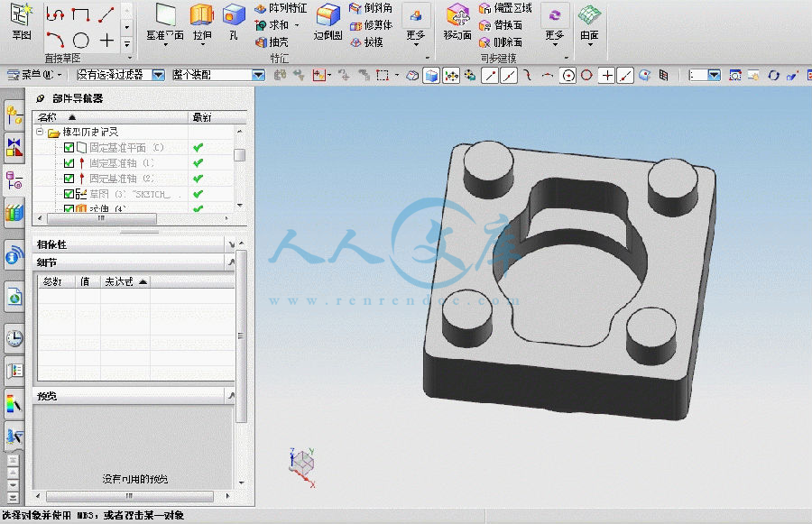Click the 阵列特征 (Pattern Feature) tool

(x=281, y=8)
